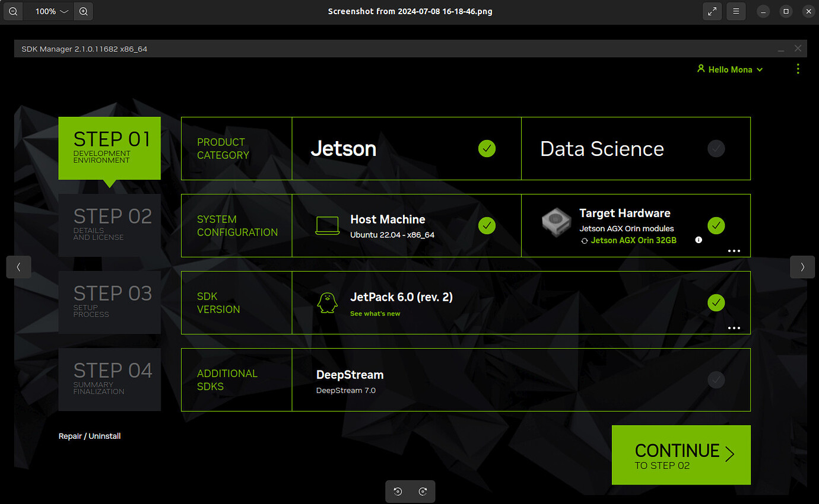Enable the DeepStream additional SDK checkmark
Image resolution: width=819 pixels, height=504 pixels.
716,379
